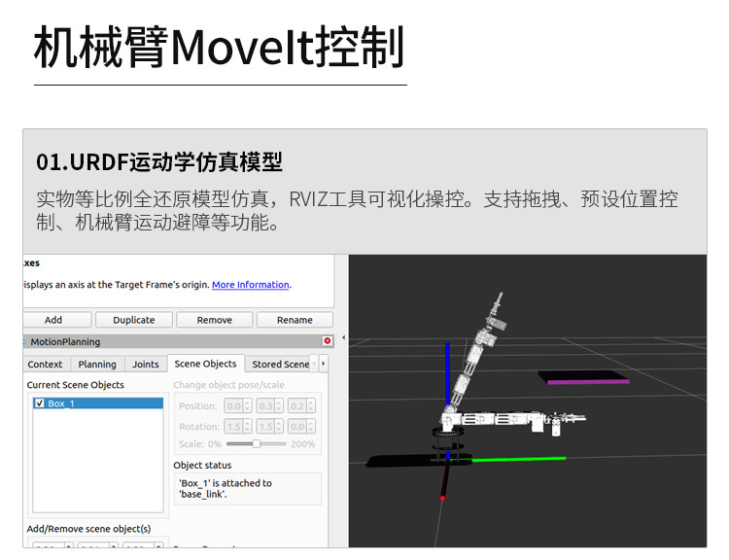Click the Position Z spinbox

click(301, 406)
